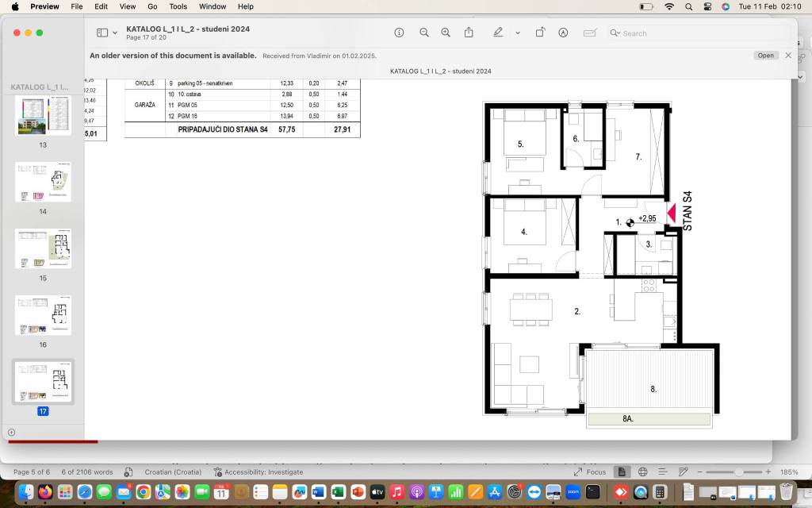The width and height of the screenshot is (812, 508).
Task: Click the Share icon in Preview toolbar
Action: 469,33
